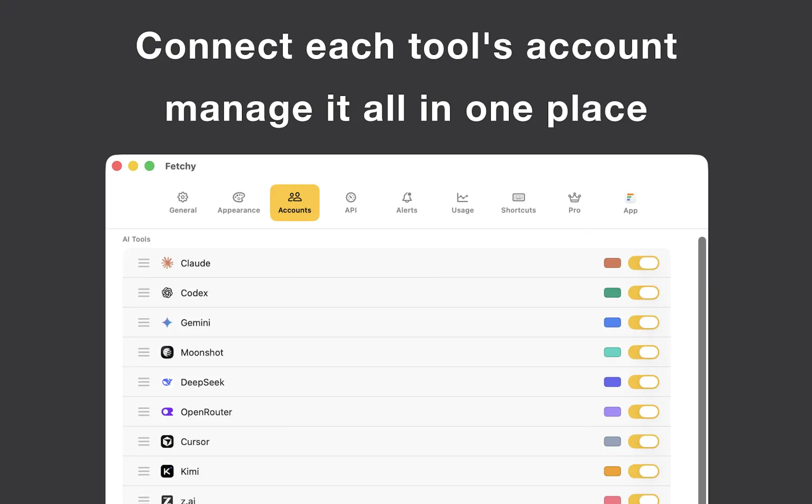Open the Claude color swatch

[613, 263]
